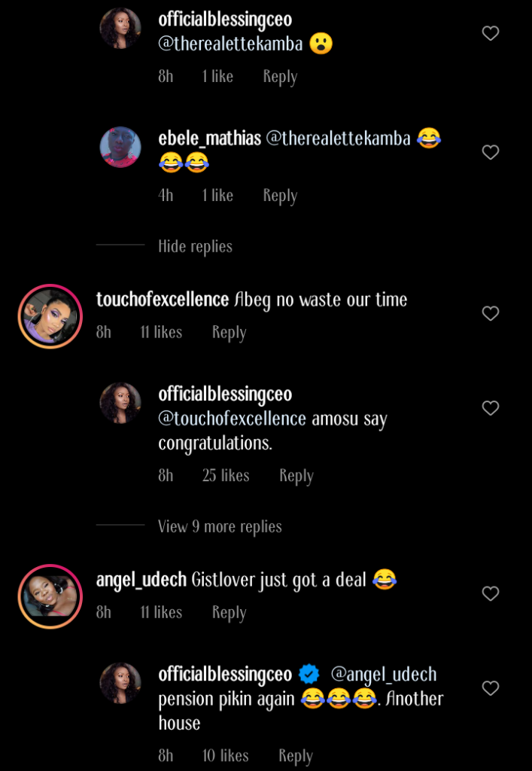Viewport: 532px width, 771px height.
Task: Like touchofexcellence's 'Abeg no waste our time' comment
Action: (491, 314)
